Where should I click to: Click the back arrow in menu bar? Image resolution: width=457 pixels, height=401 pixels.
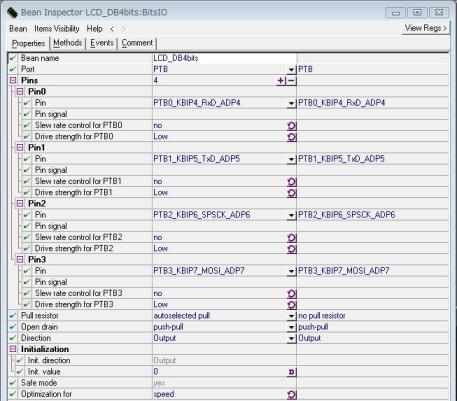(x=112, y=29)
